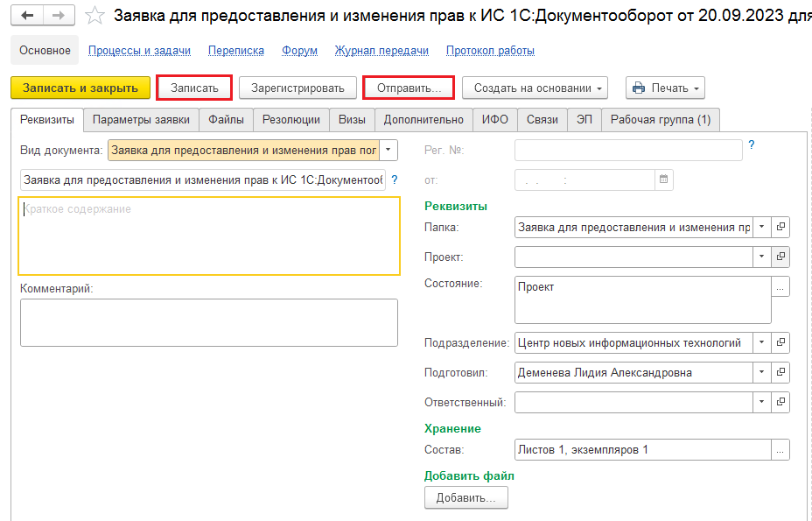Screen dimensions: 812x521
Task: Expand the Вид документа dropdown
Action: tap(388, 151)
